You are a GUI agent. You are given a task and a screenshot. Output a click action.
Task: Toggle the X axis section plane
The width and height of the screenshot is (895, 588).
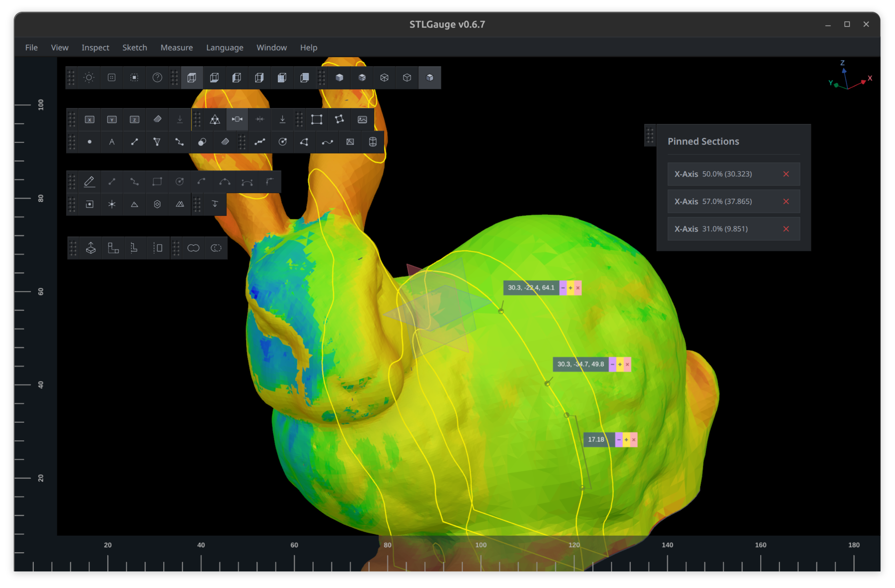(89, 119)
